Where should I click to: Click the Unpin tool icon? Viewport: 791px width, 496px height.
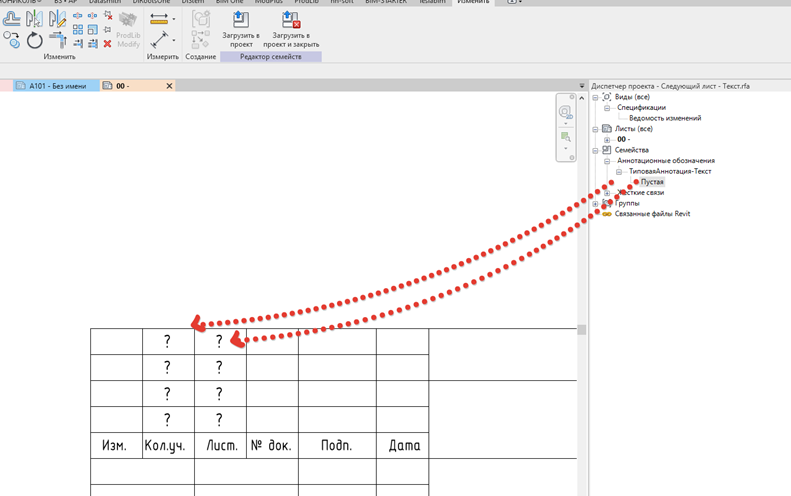(x=107, y=16)
